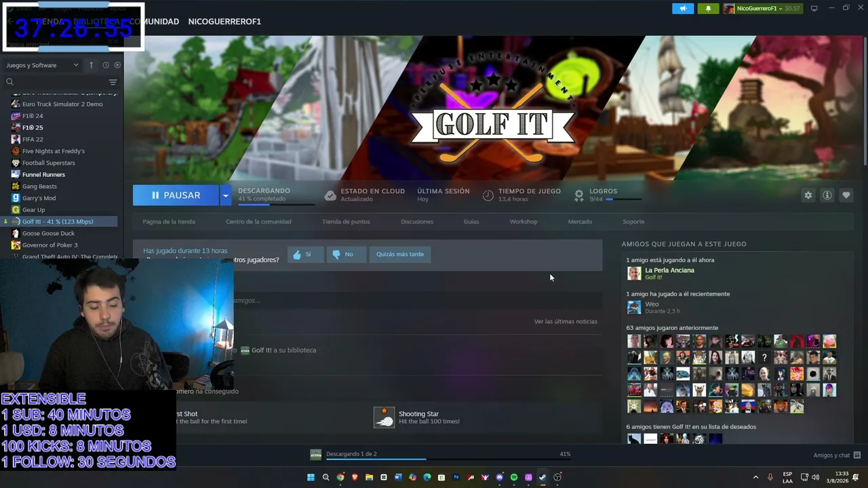
Task: Open Windows Start menu
Action: pyautogui.click(x=311, y=477)
